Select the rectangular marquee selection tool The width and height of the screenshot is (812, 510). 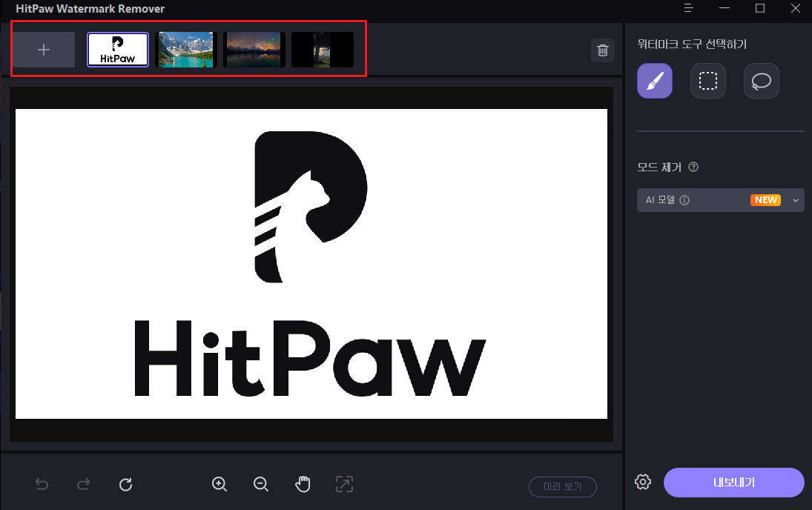click(707, 82)
